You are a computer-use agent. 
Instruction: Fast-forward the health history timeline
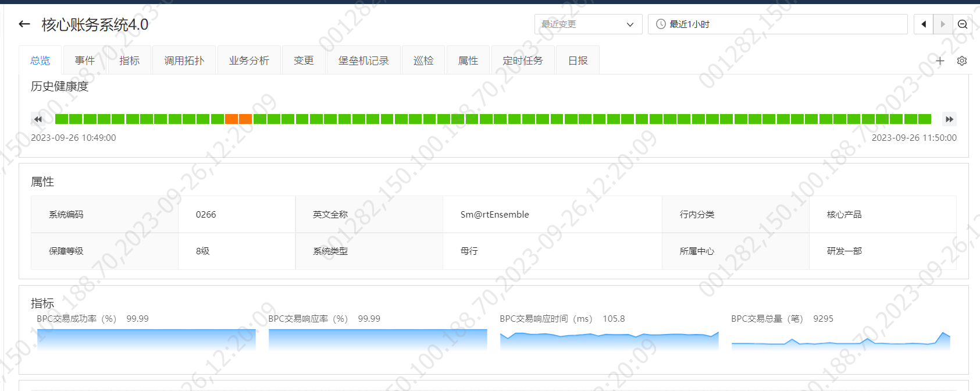949,119
